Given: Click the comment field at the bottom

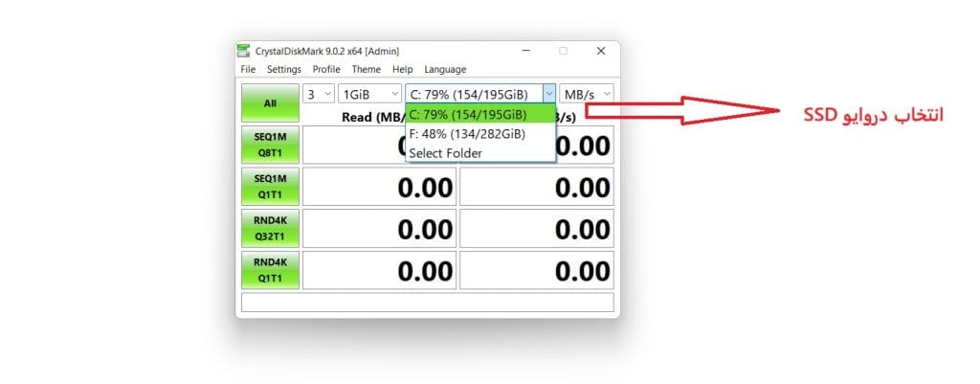Looking at the screenshot, I should click(428, 302).
